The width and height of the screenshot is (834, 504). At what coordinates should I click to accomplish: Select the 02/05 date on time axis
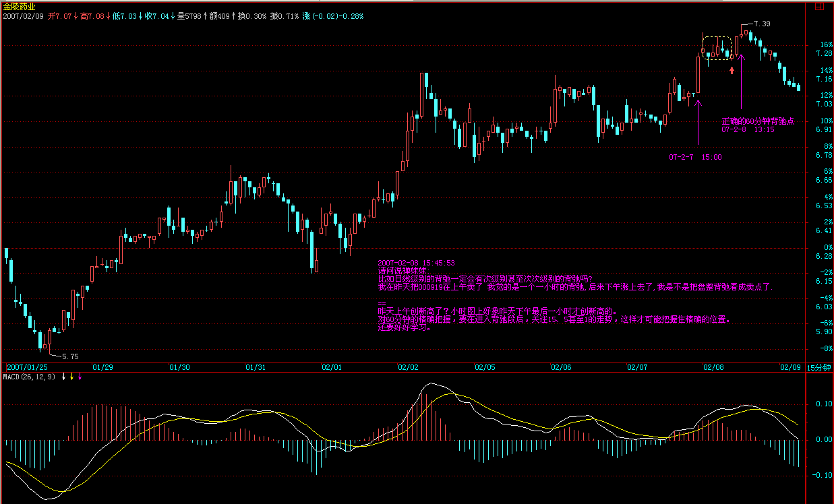click(485, 368)
